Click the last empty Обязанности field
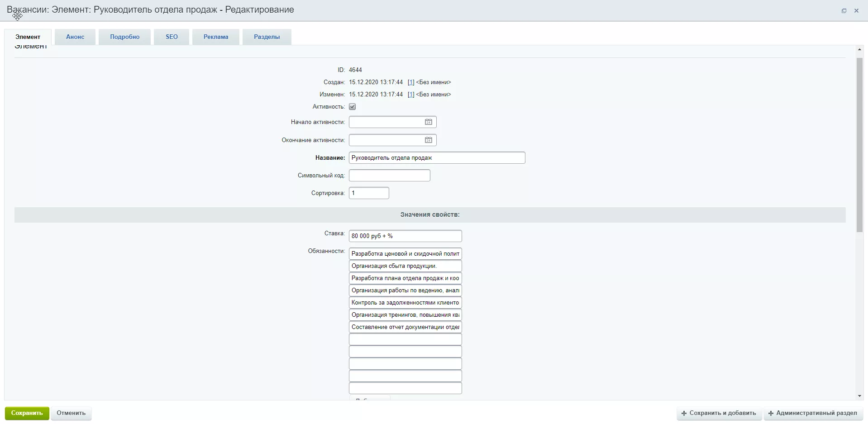The width and height of the screenshot is (868, 424). pos(405,388)
